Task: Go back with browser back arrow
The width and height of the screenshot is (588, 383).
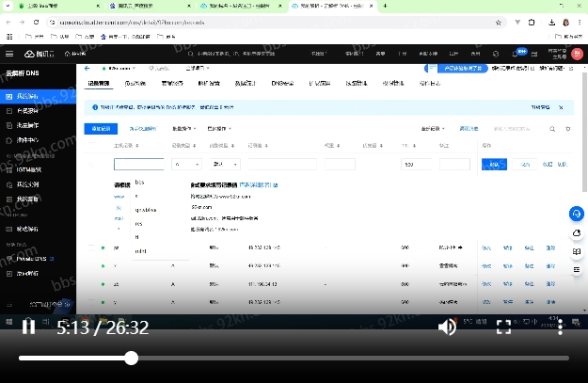Action: pyautogui.click(x=8, y=23)
